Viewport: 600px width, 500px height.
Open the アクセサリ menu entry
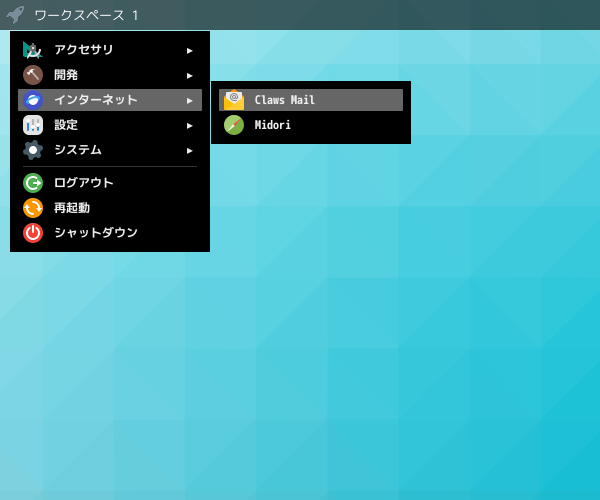click(110, 50)
